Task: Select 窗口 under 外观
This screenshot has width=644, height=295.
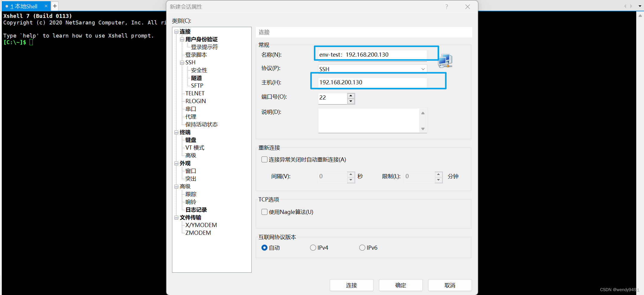Action: coord(191,171)
